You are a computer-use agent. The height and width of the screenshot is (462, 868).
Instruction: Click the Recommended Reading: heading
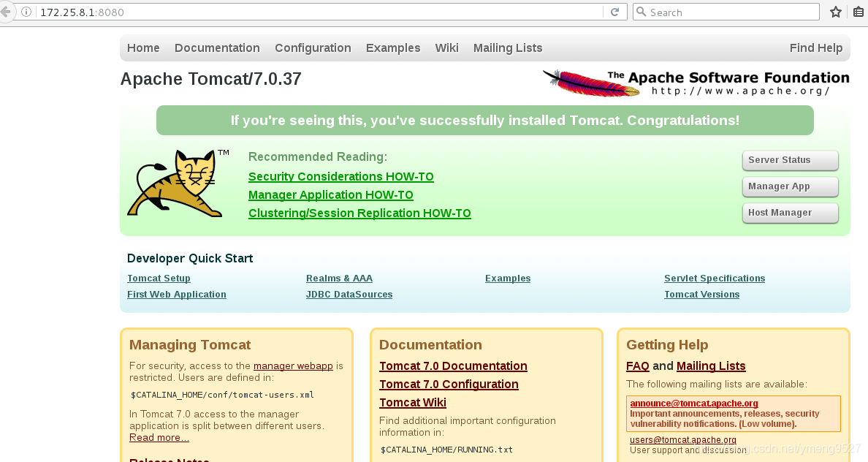click(x=318, y=156)
